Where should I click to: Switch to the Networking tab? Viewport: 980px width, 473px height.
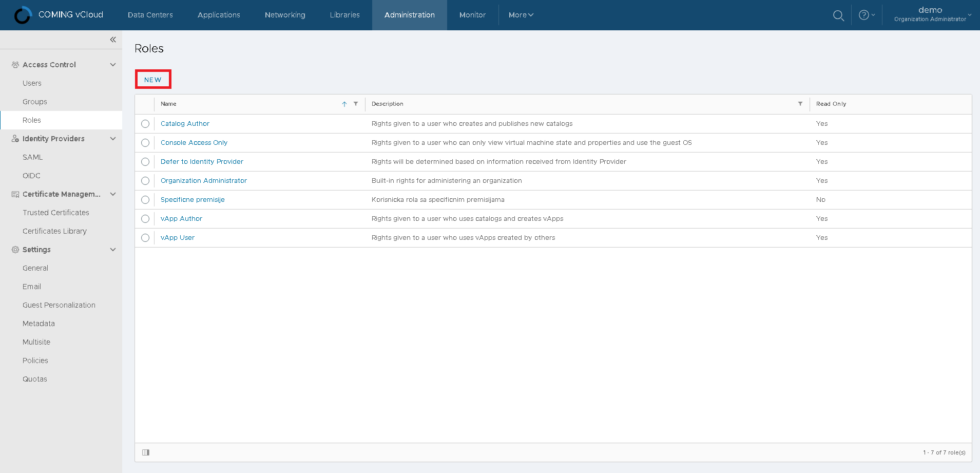click(x=285, y=15)
